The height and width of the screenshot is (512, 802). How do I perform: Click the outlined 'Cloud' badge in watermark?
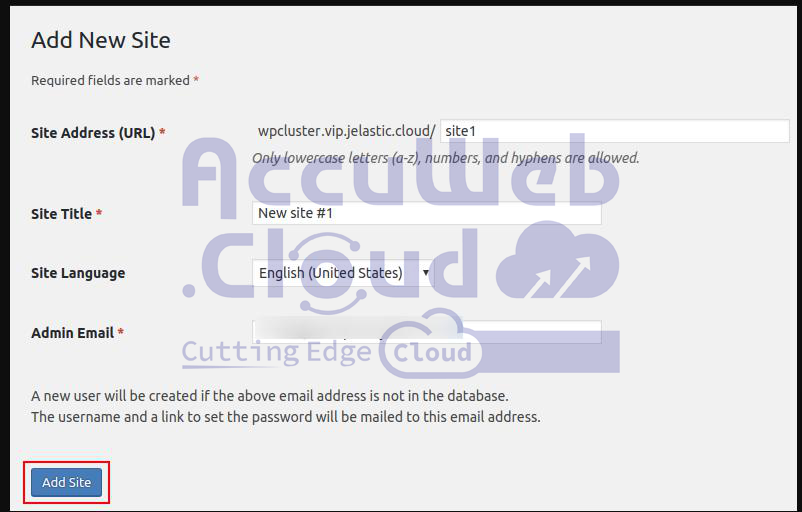pos(432,352)
